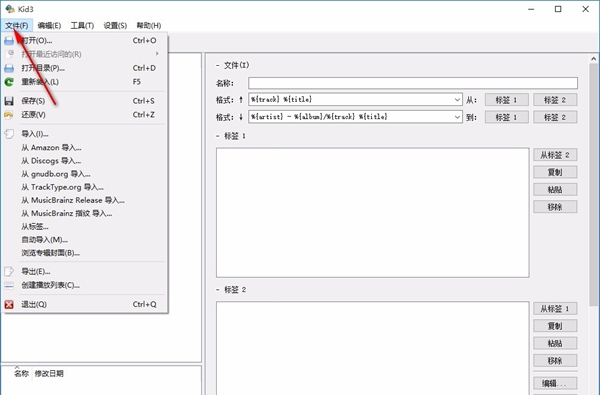Collapse the 文件(I) section
The width and height of the screenshot is (600, 395).
tap(218, 65)
